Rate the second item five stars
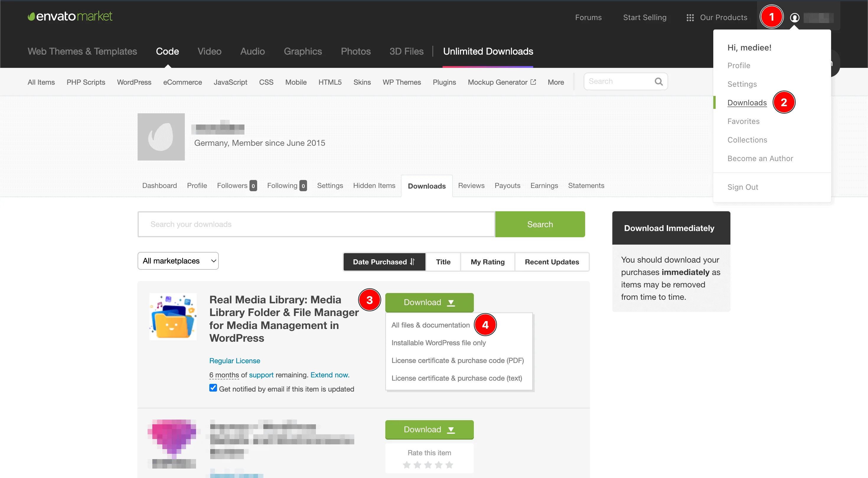The width and height of the screenshot is (868, 478). [x=449, y=465]
